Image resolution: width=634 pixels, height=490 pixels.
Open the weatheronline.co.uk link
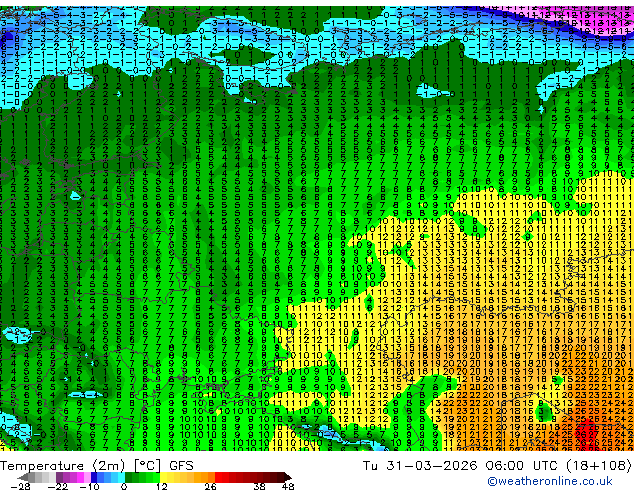pyautogui.click(x=550, y=481)
